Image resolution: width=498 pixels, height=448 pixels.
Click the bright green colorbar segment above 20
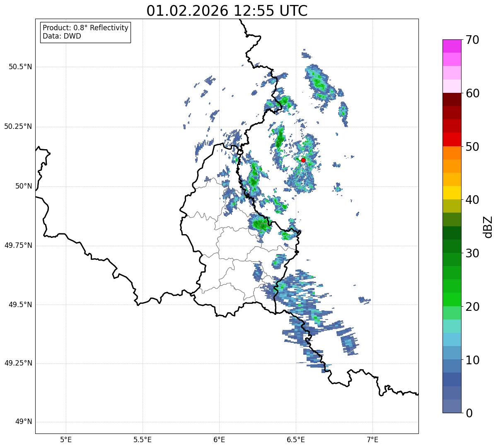click(452, 300)
